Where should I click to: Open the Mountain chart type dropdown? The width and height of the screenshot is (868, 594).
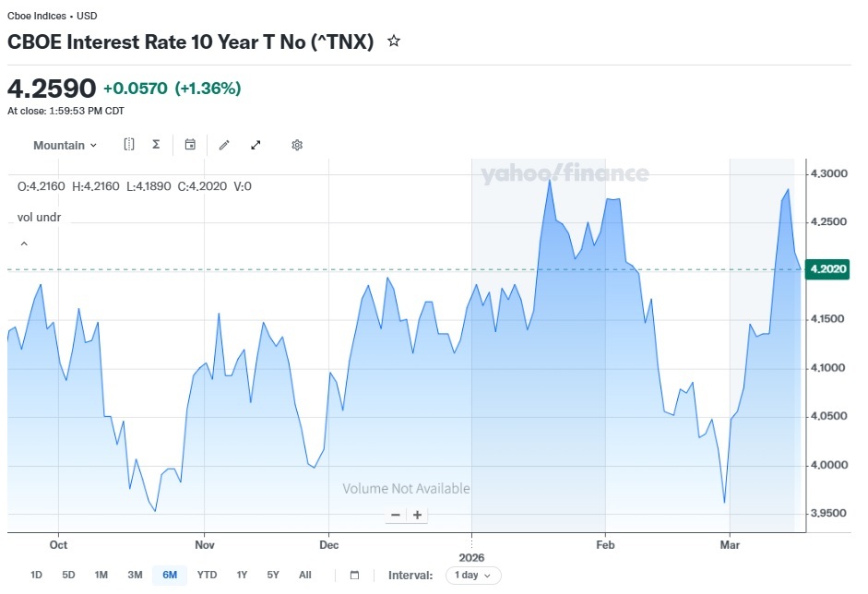coord(65,145)
